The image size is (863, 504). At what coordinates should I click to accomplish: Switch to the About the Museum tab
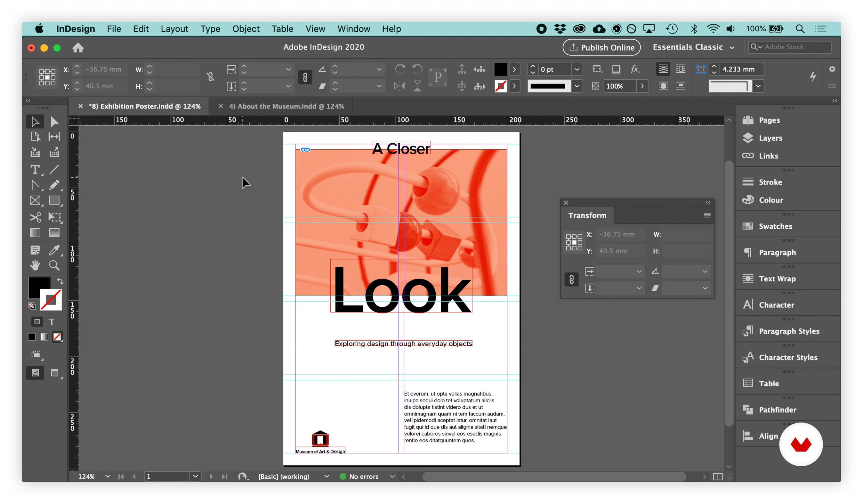tap(288, 106)
